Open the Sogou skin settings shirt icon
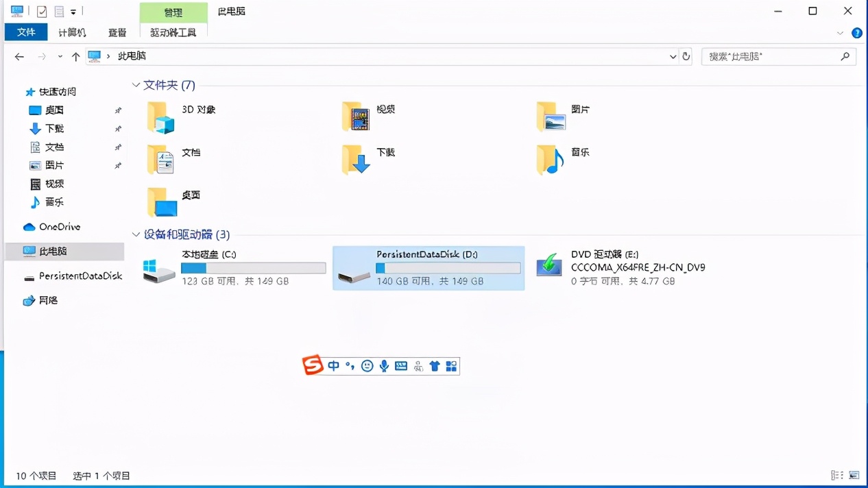 [x=435, y=365]
